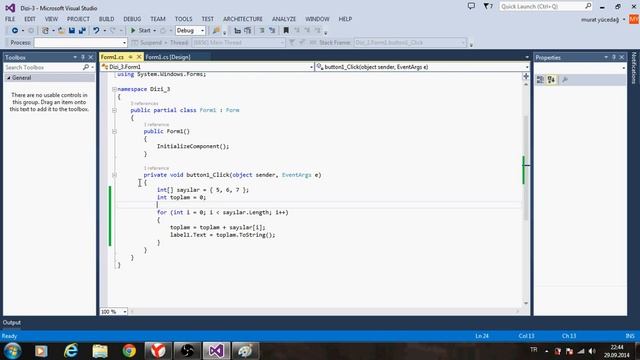Click the Property Pages wrench icon
The width and height of the screenshot is (640, 360).
[565, 80]
